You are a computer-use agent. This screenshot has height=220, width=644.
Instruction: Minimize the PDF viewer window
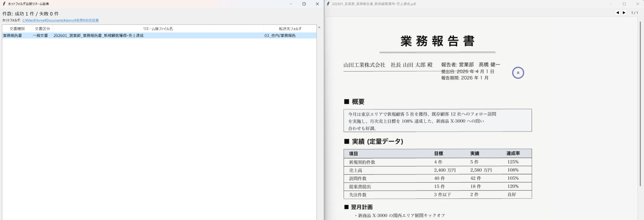point(611,4)
